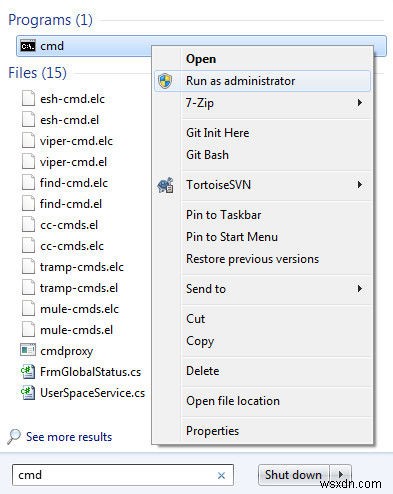Open Properties from the context menu

click(x=213, y=431)
